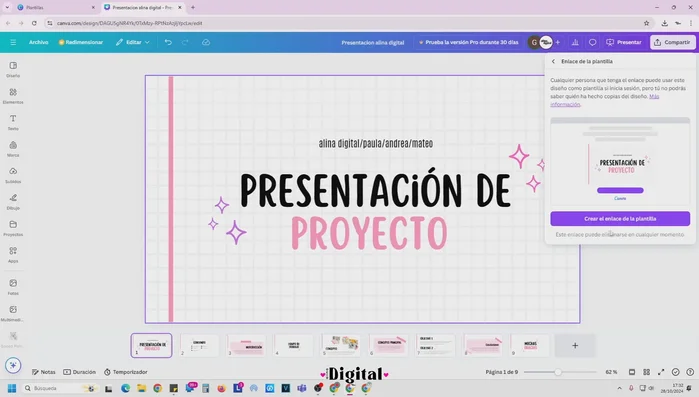699x397 pixels.
Task: Select page 3 thumbnail
Action: tap(246, 345)
